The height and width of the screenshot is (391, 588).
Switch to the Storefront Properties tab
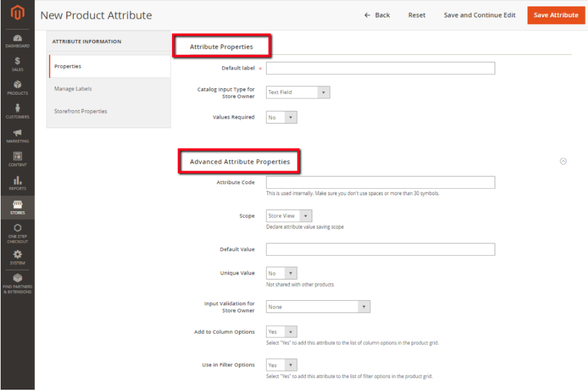click(81, 111)
